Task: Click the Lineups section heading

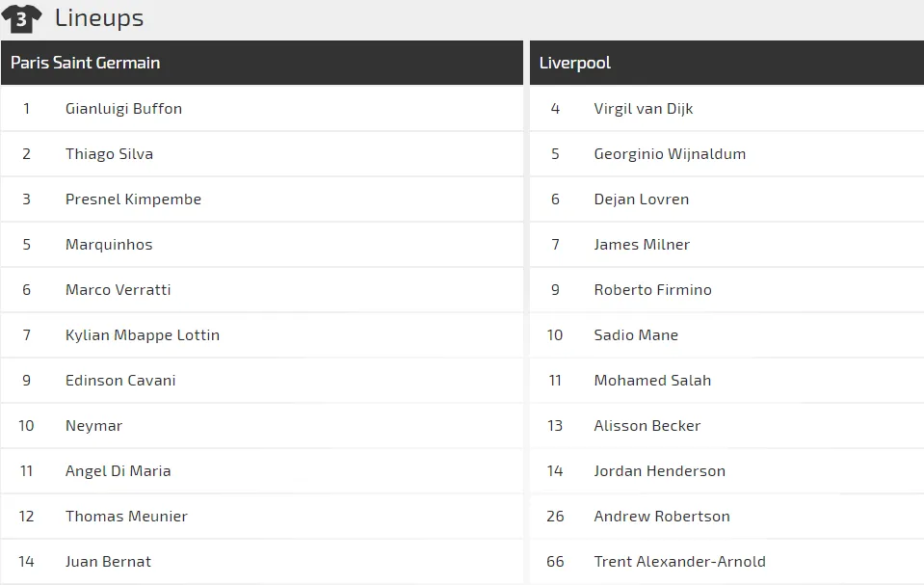Action: [x=99, y=18]
